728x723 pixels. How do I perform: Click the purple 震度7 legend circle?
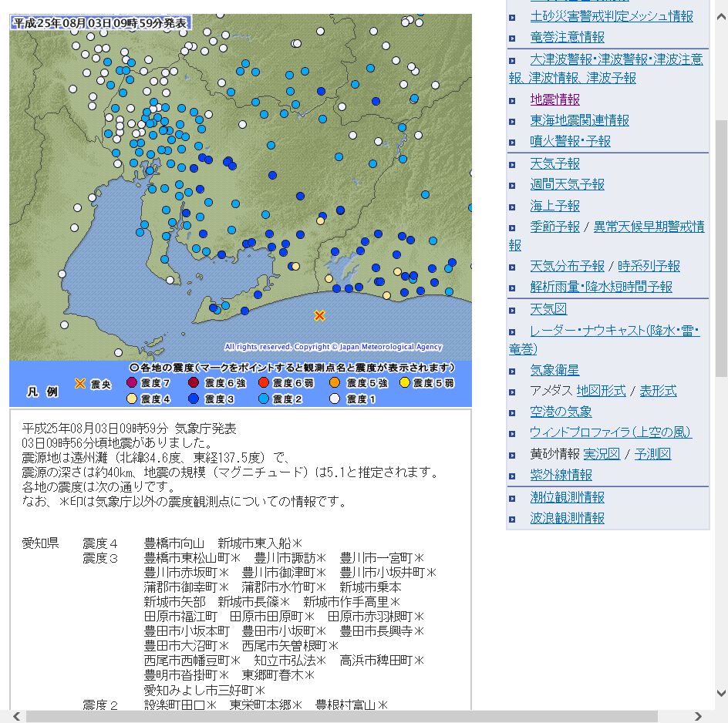coord(132,383)
